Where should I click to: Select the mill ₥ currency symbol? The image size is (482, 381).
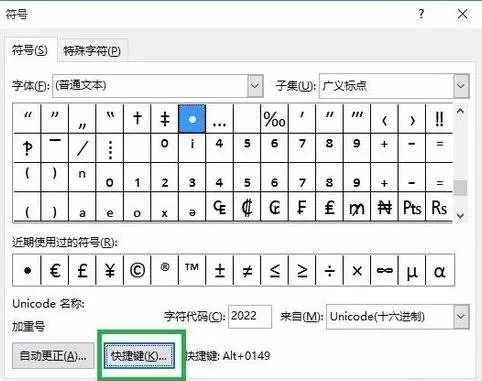click(357, 207)
